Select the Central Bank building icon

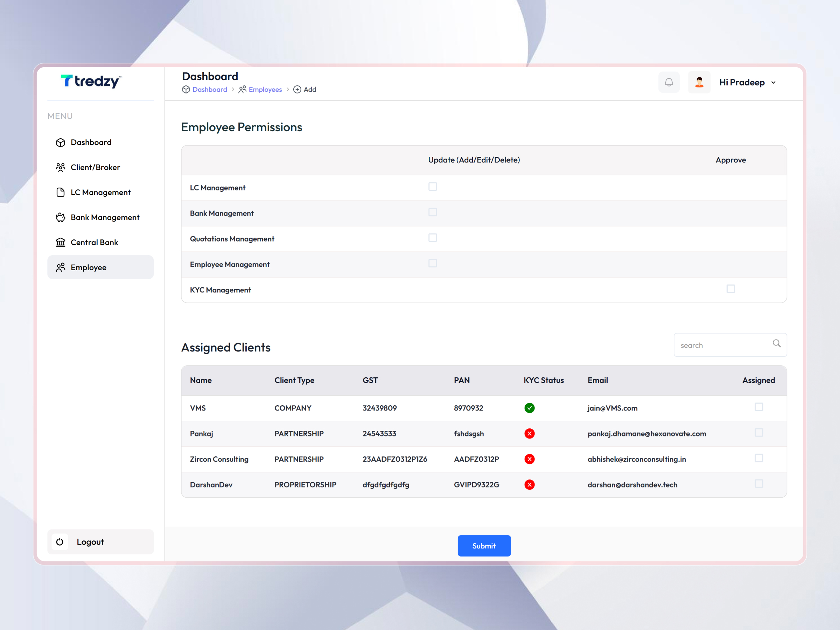61,242
